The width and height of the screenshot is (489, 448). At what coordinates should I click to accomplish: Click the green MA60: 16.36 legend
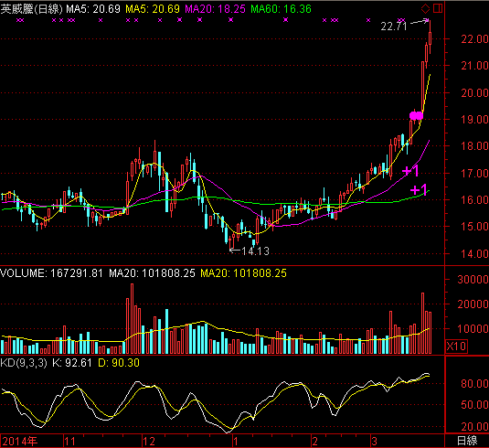click(x=281, y=9)
